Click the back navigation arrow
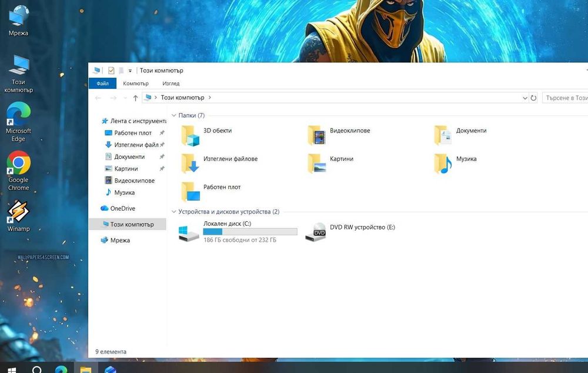The width and height of the screenshot is (588, 373). [98, 98]
